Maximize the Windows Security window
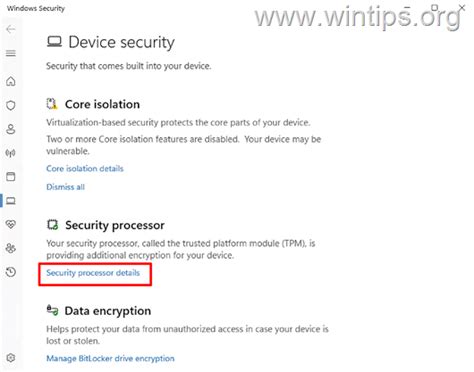The image size is (474, 372). [x=435, y=7]
